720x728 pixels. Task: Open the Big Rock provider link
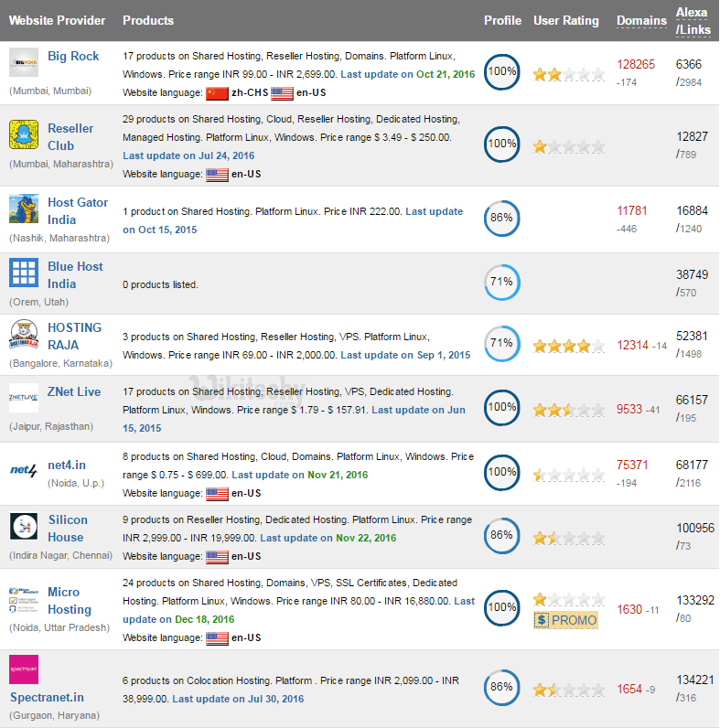73,56
